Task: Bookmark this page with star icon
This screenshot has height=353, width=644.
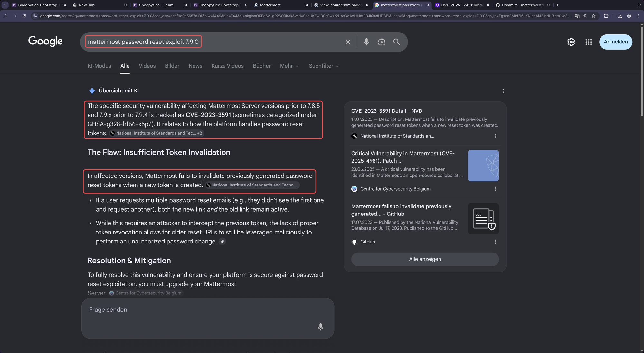Action: 593,16
